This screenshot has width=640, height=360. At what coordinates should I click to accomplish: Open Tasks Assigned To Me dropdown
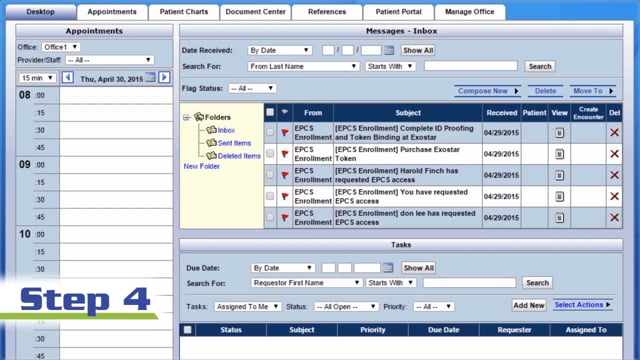[248, 307]
